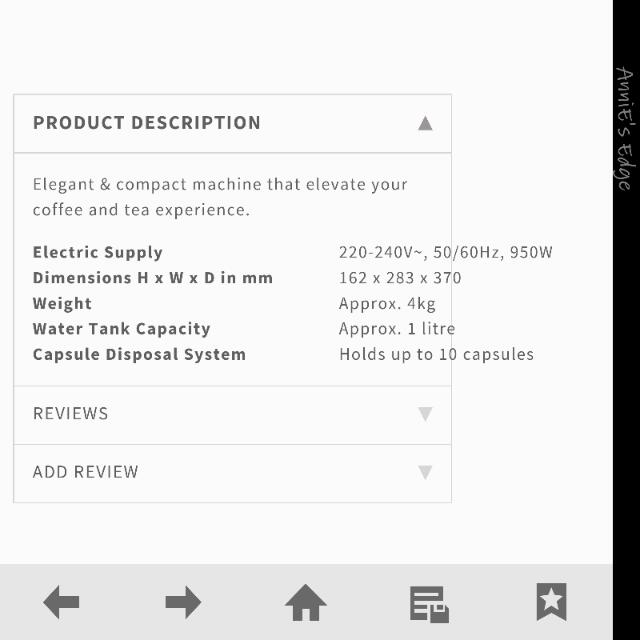640x640 pixels.
Task: Click the 'Dimensions H x W x D' label
Action: coord(153,278)
